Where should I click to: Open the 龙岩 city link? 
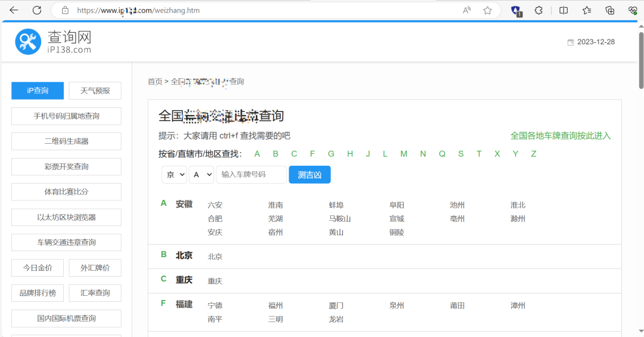coord(336,319)
